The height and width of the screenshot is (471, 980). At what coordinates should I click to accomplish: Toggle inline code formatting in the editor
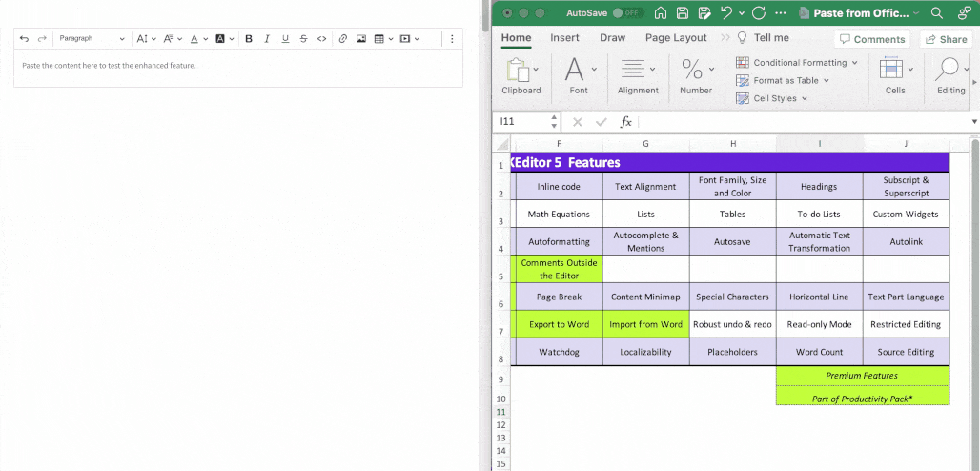321,39
